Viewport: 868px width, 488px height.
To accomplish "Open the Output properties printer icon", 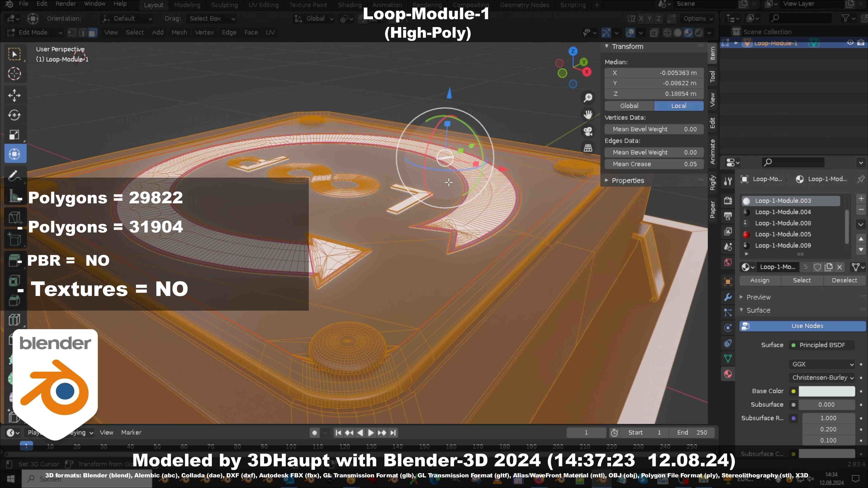I will [x=728, y=216].
